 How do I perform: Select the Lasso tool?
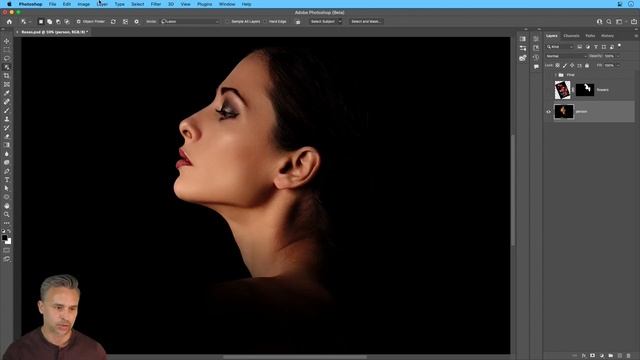tap(7, 58)
